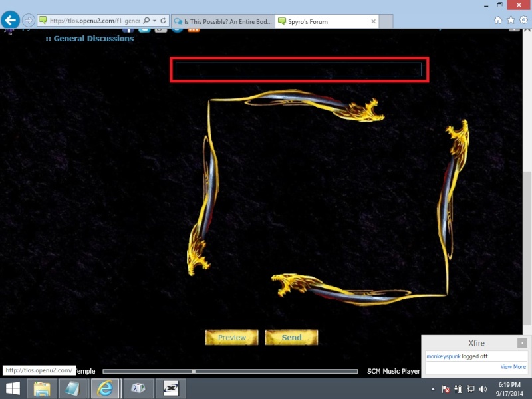Screen dimensions: 532x399
Task: Open the General Discussions forum link
Action: coord(94,39)
